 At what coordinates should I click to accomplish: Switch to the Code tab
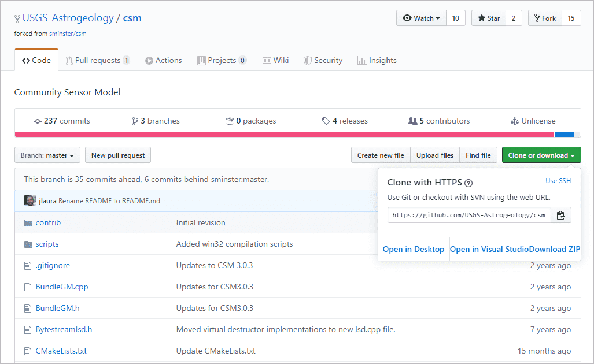point(36,60)
